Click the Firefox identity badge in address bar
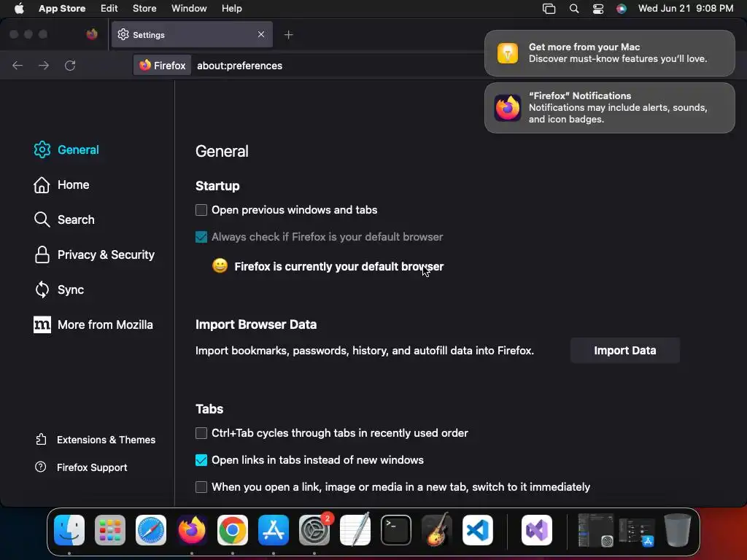Screen dimensions: 747x560 point(162,65)
